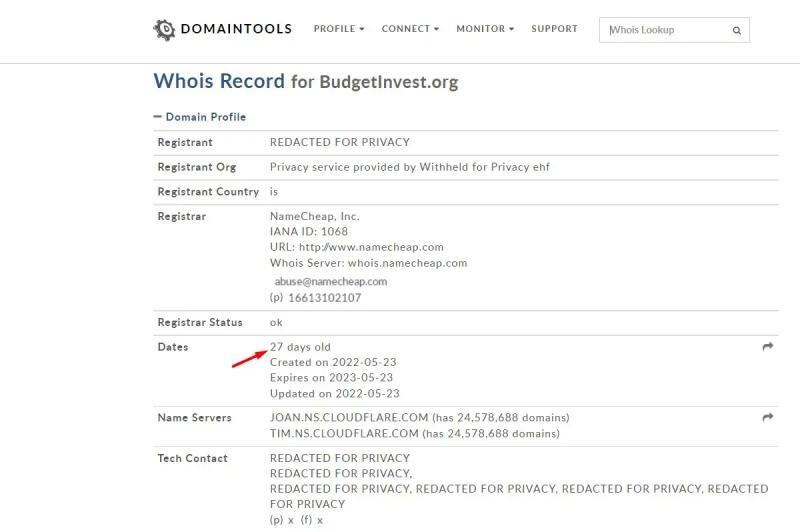Click the Registrar Status label
Screen dimensions: 800x532
pos(200,322)
